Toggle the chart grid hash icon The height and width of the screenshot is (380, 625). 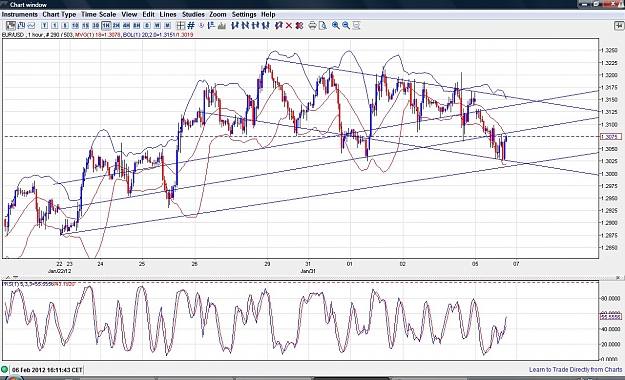pyautogui.click(x=191, y=26)
